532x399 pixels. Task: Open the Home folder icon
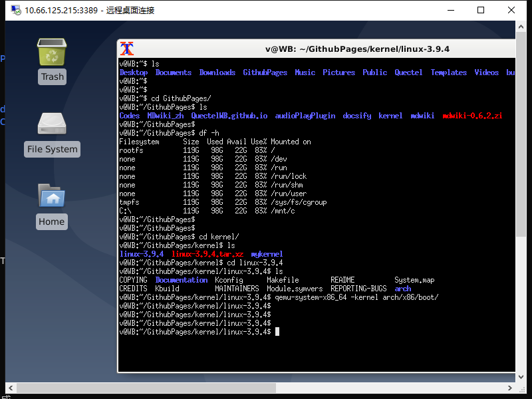52,196
